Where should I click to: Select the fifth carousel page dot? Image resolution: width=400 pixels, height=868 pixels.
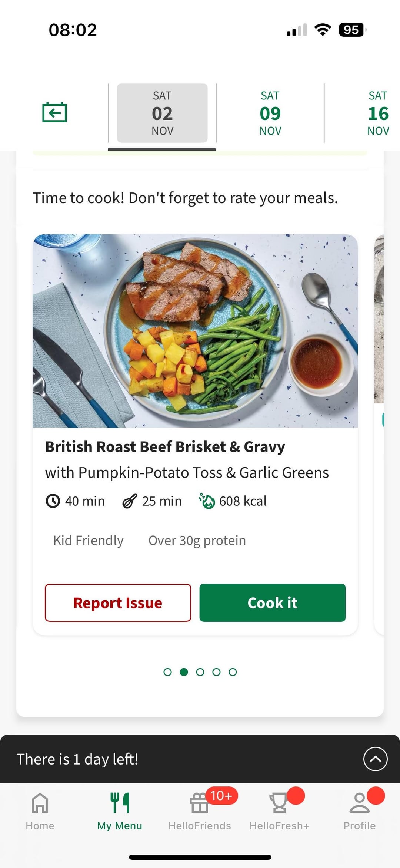coord(233,672)
